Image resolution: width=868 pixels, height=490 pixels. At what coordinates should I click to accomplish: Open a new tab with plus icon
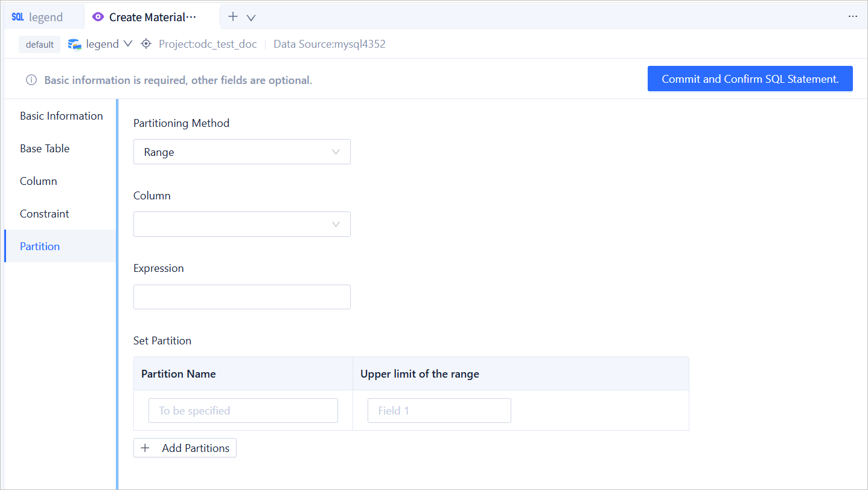233,17
